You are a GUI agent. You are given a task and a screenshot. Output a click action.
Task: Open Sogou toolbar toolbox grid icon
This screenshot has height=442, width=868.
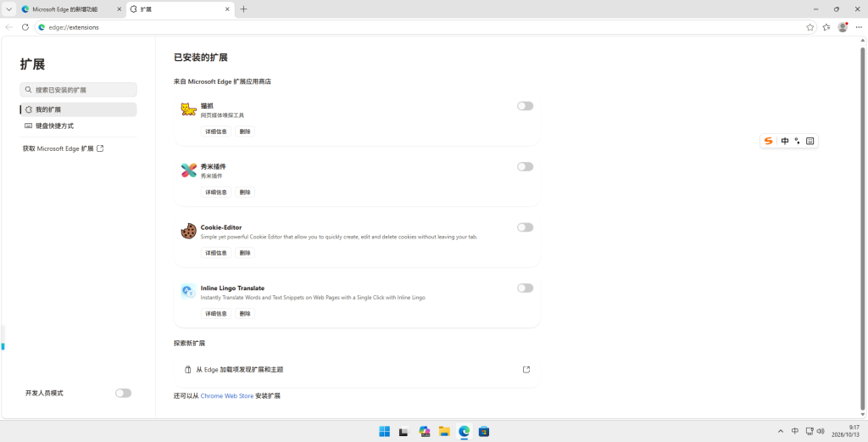810,141
